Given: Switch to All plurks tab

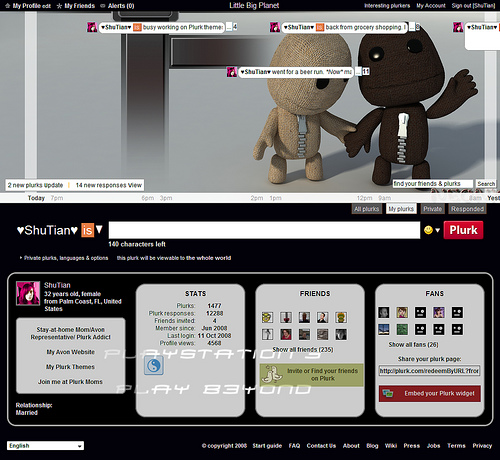Looking at the screenshot, I should 366,209.
